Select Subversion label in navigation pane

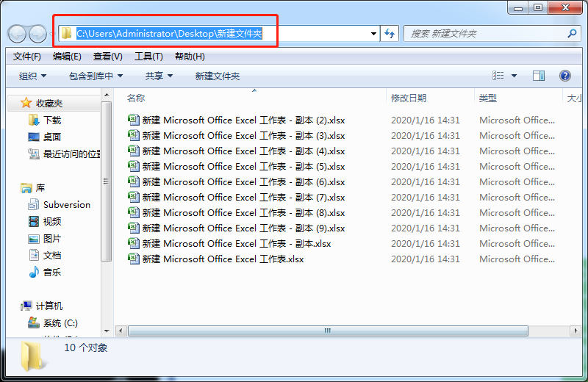[67, 205]
